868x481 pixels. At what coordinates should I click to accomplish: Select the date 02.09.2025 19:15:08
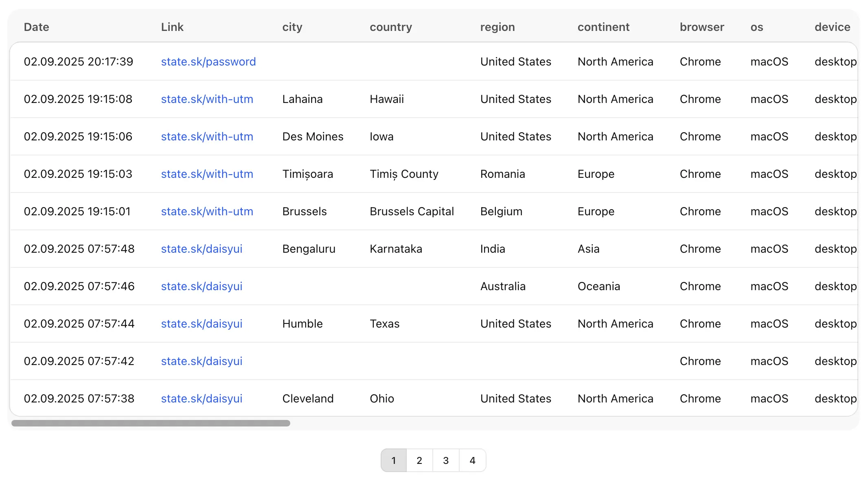click(78, 99)
